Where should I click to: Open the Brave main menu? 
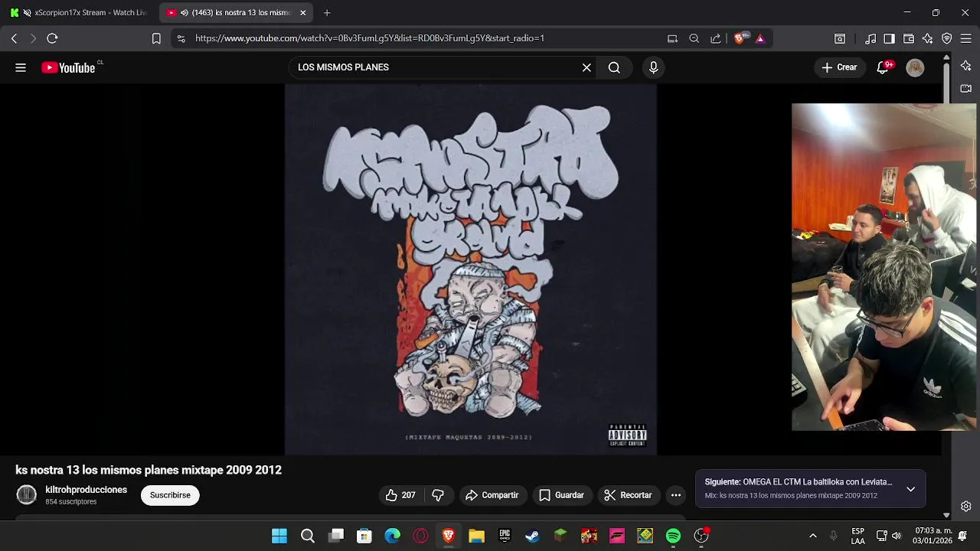click(965, 38)
